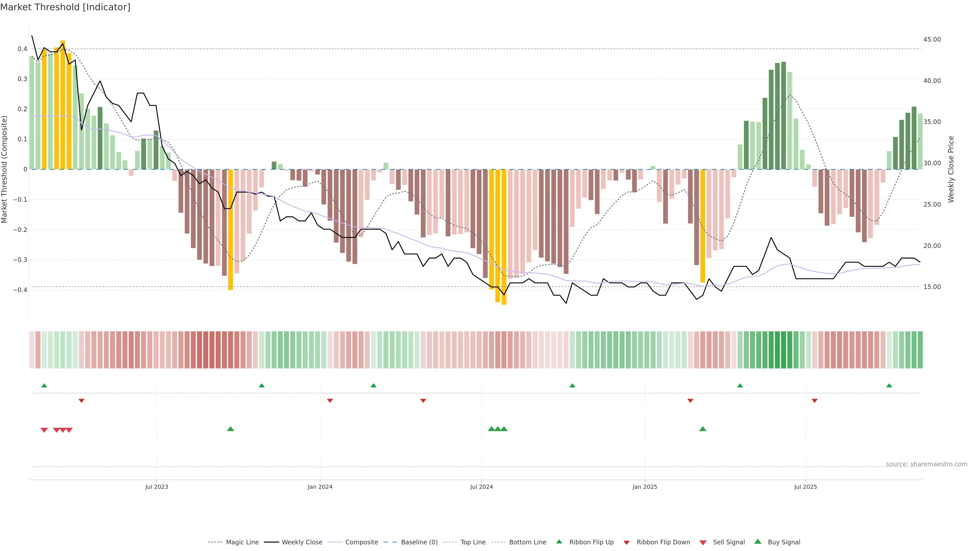Click the leftmost Ribbon Flip Down marker
Viewport: 980px width, 551px height.
coord(81,401)
